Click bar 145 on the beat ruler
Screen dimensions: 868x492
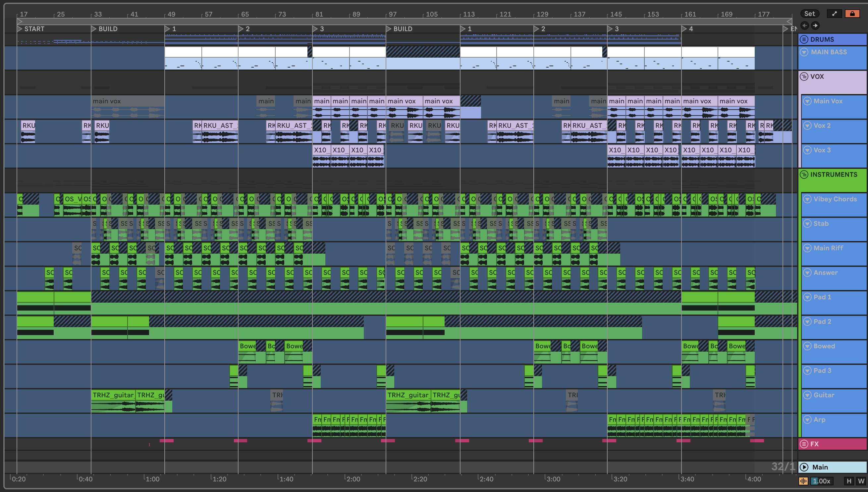coord(616,14)
